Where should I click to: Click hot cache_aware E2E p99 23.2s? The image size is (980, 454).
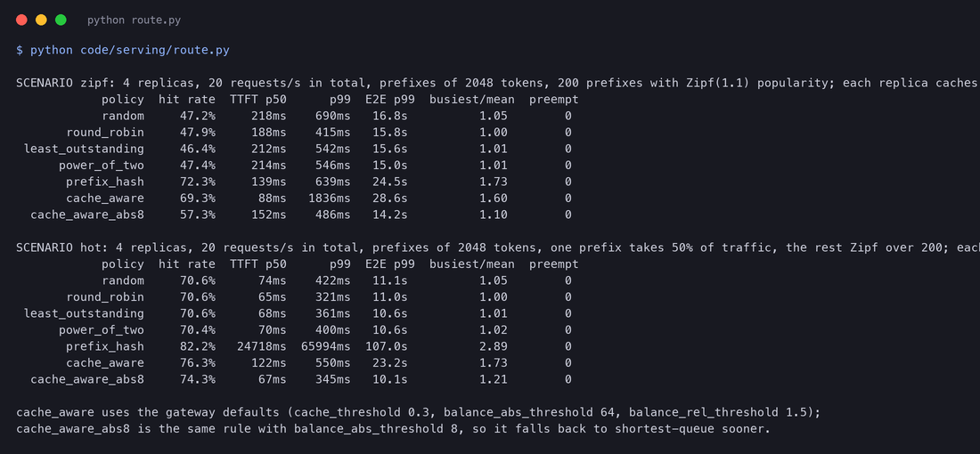(x=390, y=363)
